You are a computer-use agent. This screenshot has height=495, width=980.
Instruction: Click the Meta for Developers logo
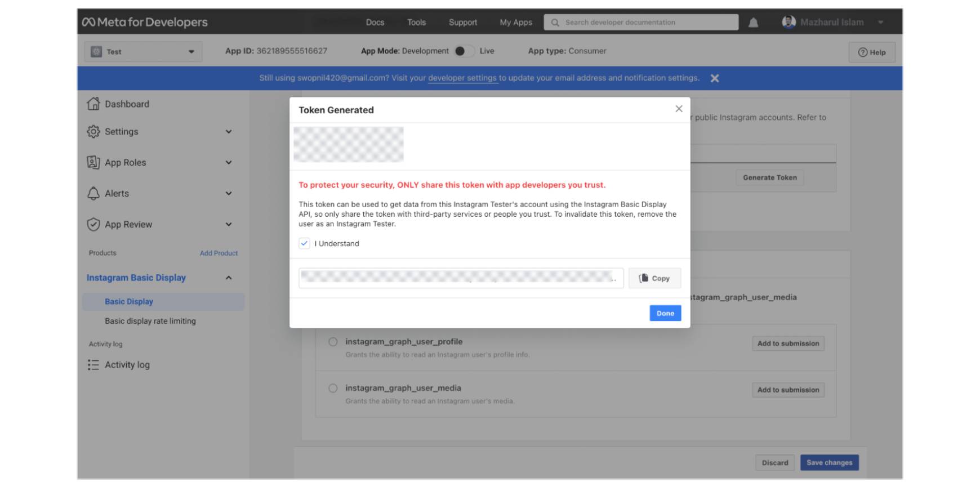(x=145, y=22)
